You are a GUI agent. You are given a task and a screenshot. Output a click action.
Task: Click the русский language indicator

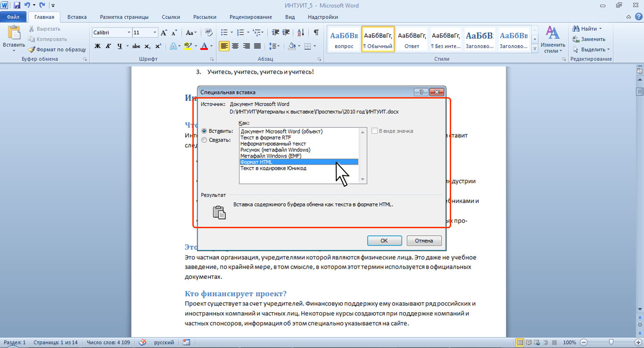pos(164,342)
